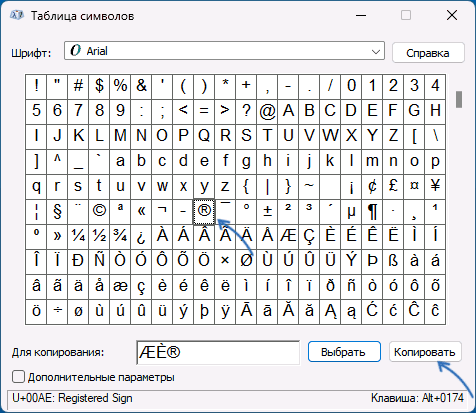Click the Справка help button
Screen dimensions: 476x413
click(428, 53)
